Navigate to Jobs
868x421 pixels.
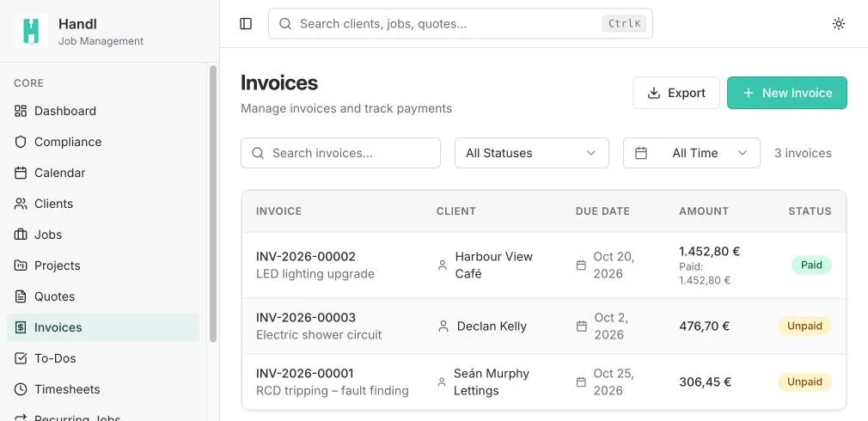103,235
